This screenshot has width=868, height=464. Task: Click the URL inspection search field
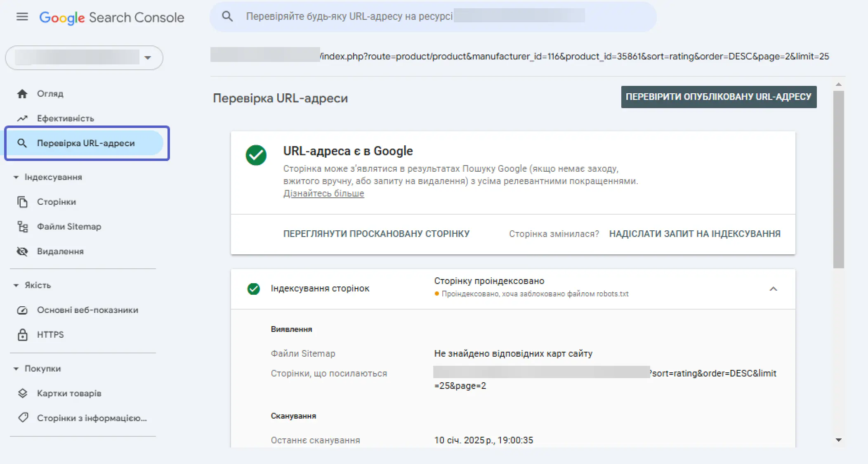pos(433,17)
